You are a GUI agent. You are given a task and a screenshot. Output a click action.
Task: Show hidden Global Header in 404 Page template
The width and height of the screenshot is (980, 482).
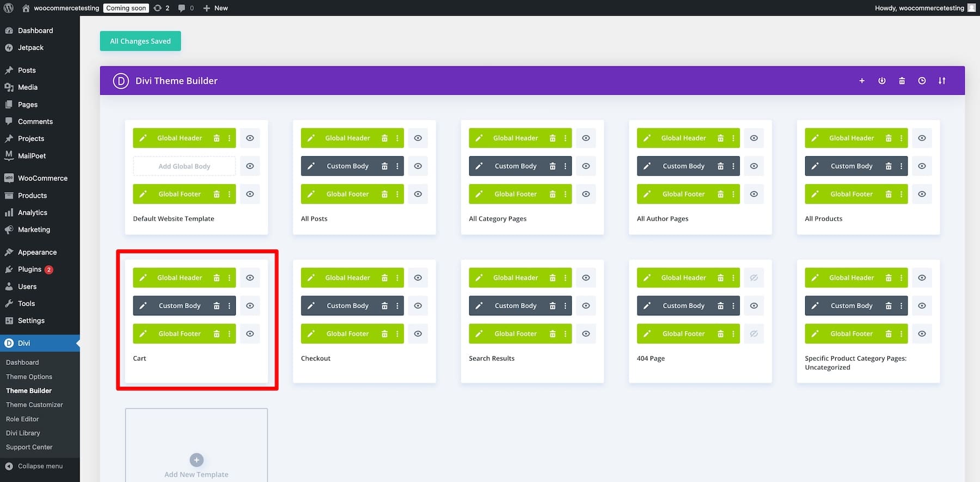[754, 278]
